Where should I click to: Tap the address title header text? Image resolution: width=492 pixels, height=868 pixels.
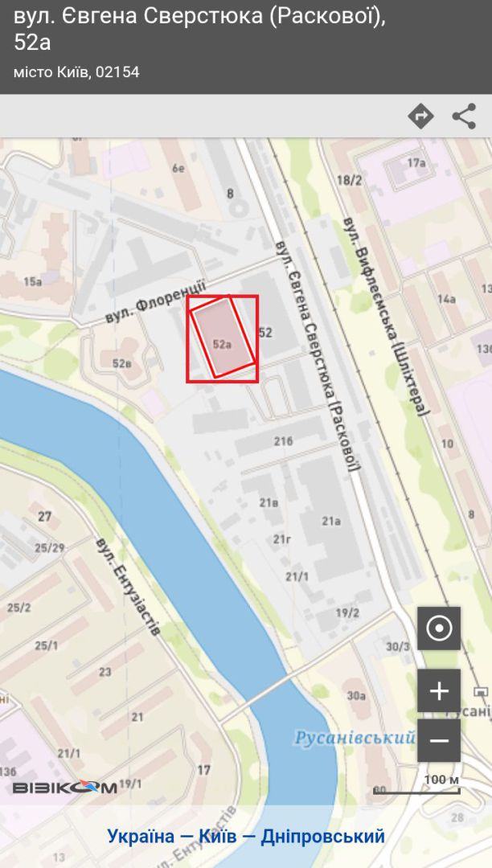[x=199, y=29]
